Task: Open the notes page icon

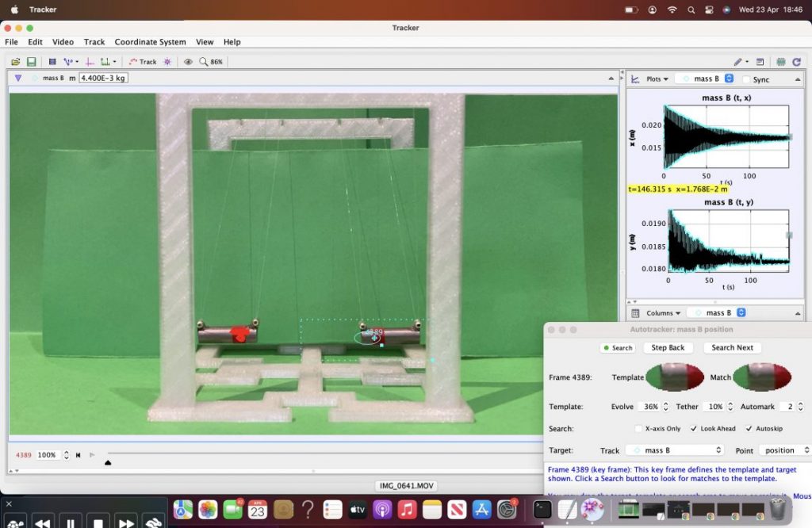Action: click(x=760, y=62)
